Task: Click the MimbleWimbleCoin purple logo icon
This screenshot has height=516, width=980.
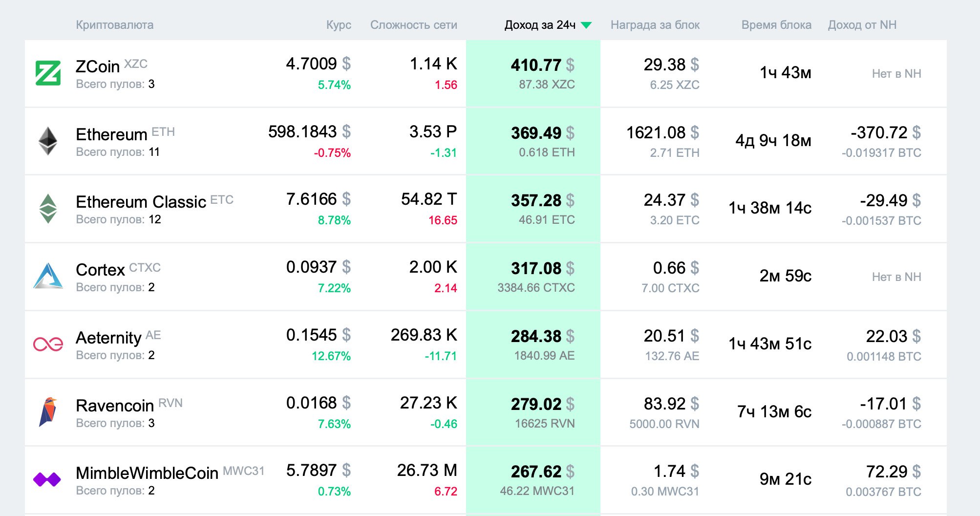Action: click(x=47, y=479)
